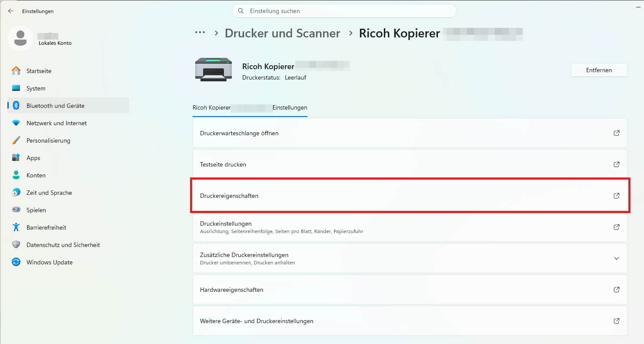Open the Apps settings category
Screen dimensions: 644x344
(x=33, y=158)
